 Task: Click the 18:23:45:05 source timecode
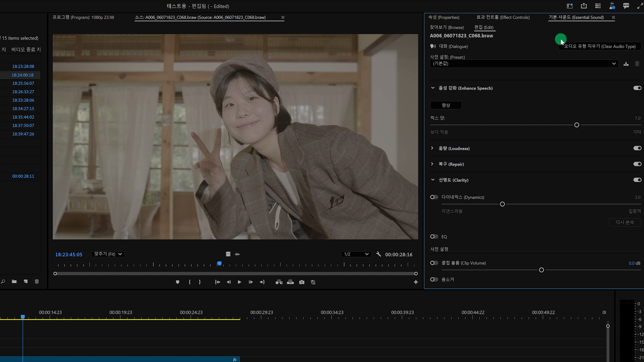69,254
